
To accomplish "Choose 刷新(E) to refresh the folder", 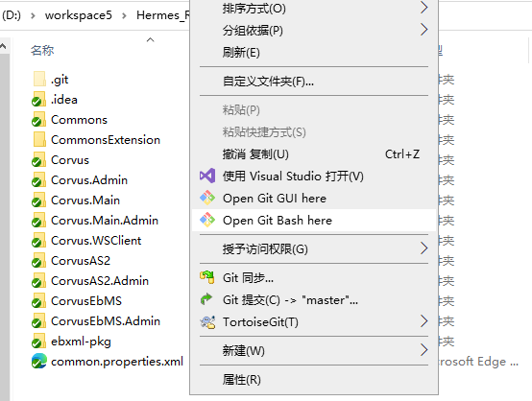I will tap(313, 53).
